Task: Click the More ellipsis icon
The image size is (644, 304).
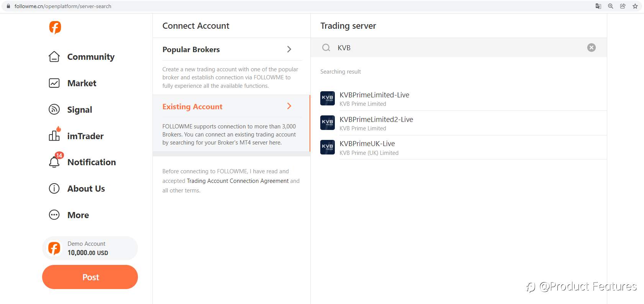Action: point(54,215)
